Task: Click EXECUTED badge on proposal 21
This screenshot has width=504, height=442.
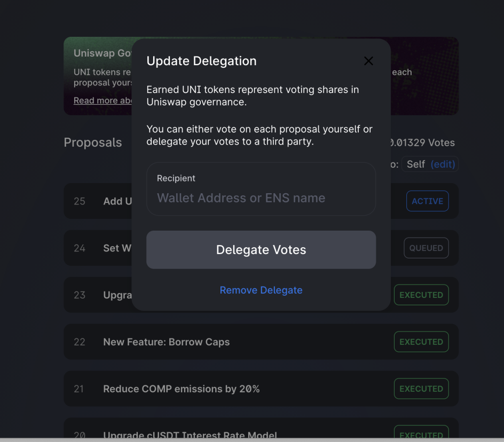Action: coord(421,389)
